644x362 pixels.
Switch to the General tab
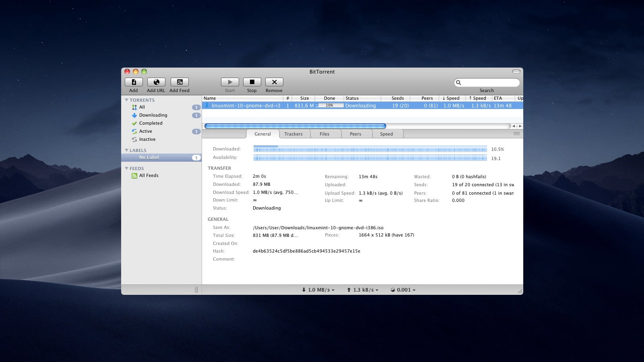pos(262,134)
